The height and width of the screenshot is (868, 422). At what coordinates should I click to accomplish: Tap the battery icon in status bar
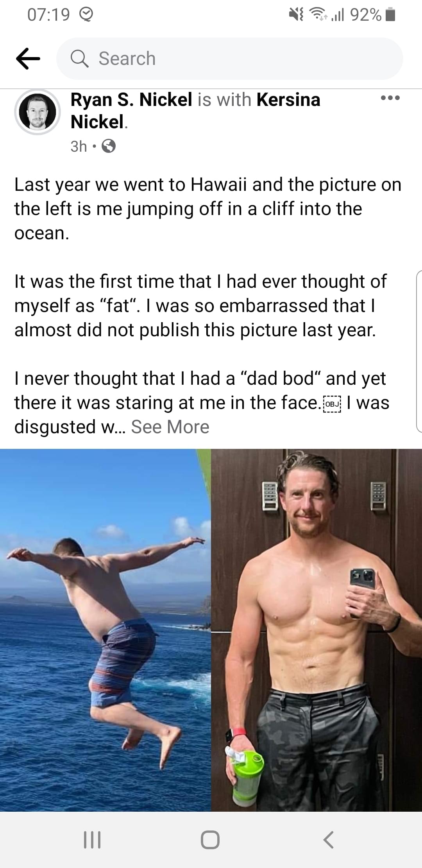[390, 15]
